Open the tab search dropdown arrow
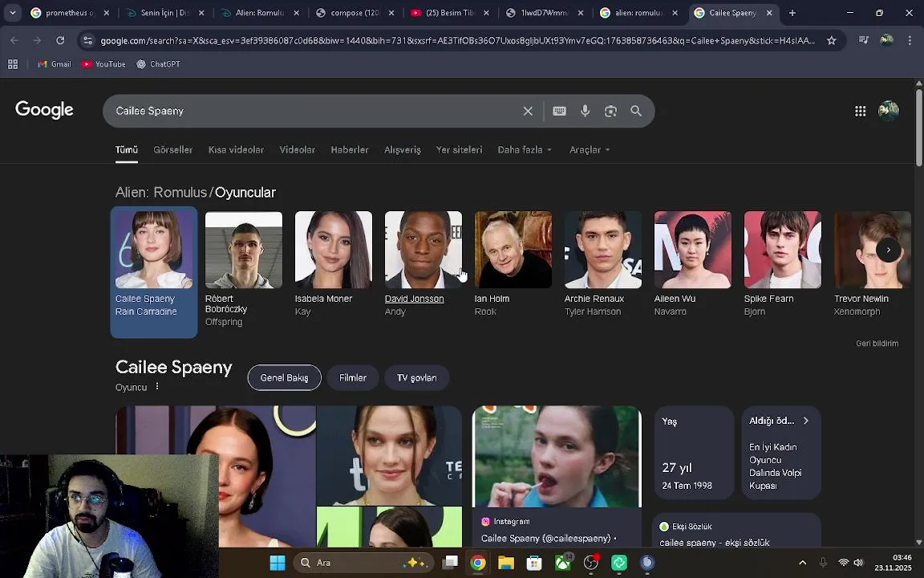The height and width of the screenshot is (578, 924). coord(12,13)
